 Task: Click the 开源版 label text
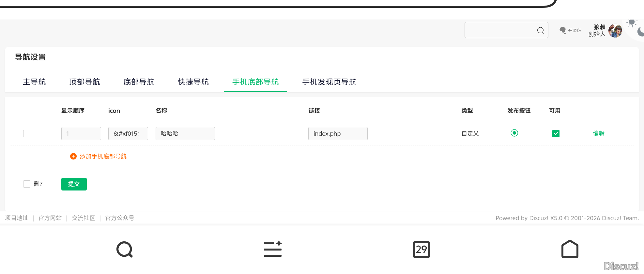[x=575, y=30]
